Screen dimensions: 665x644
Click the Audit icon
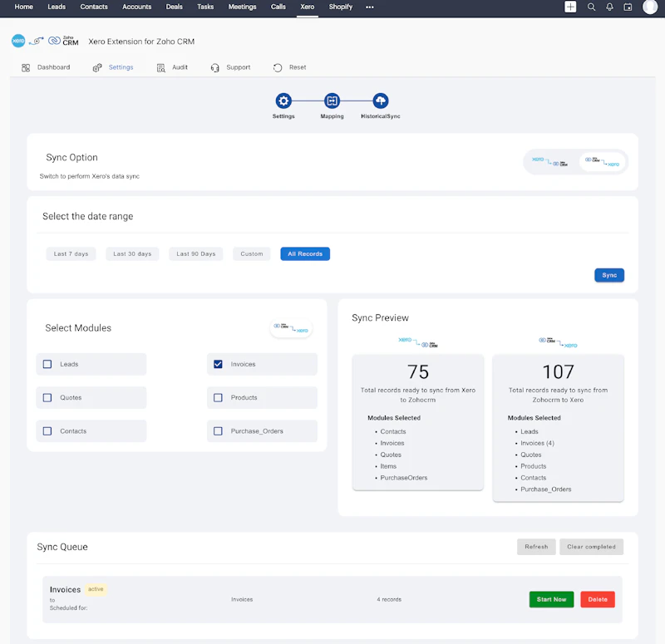click(160, 67)
